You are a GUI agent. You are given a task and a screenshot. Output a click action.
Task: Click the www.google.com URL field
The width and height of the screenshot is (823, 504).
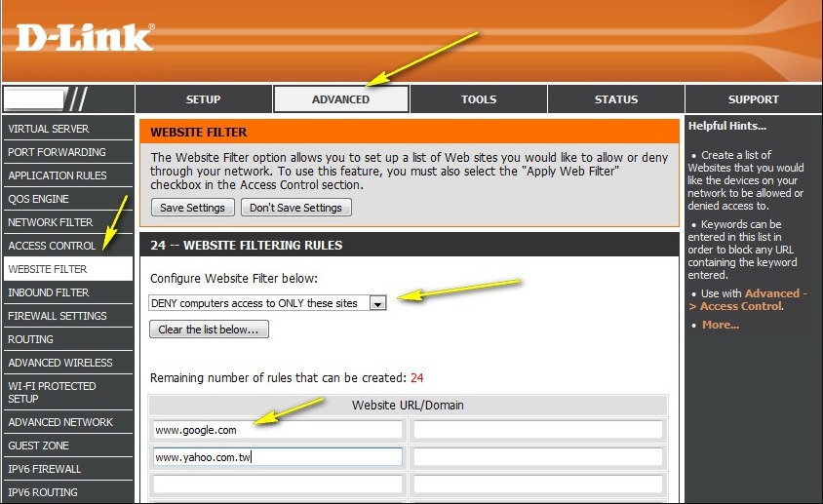click(x=277, y=430)
